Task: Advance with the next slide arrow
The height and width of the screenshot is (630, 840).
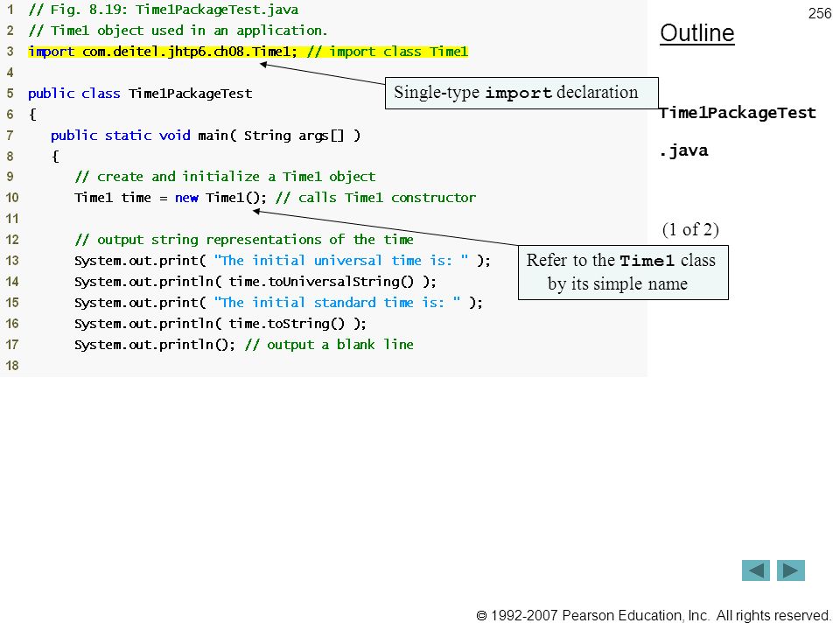Action: [x=791, y=570]
